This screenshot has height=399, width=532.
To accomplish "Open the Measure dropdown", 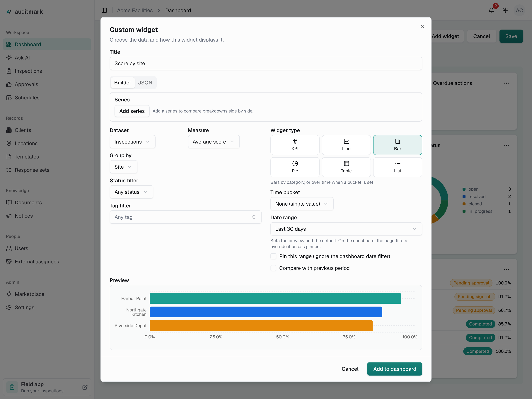I will [214, 142].
